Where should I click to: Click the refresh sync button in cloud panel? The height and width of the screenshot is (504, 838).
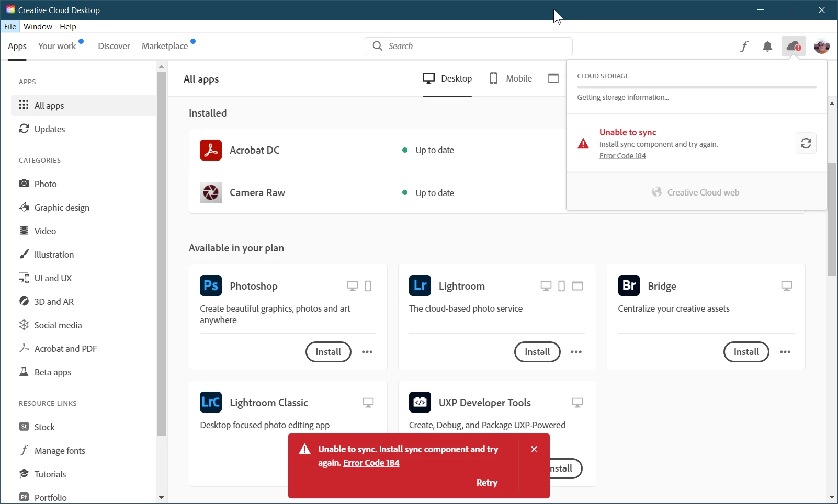(x=806, y=143)
